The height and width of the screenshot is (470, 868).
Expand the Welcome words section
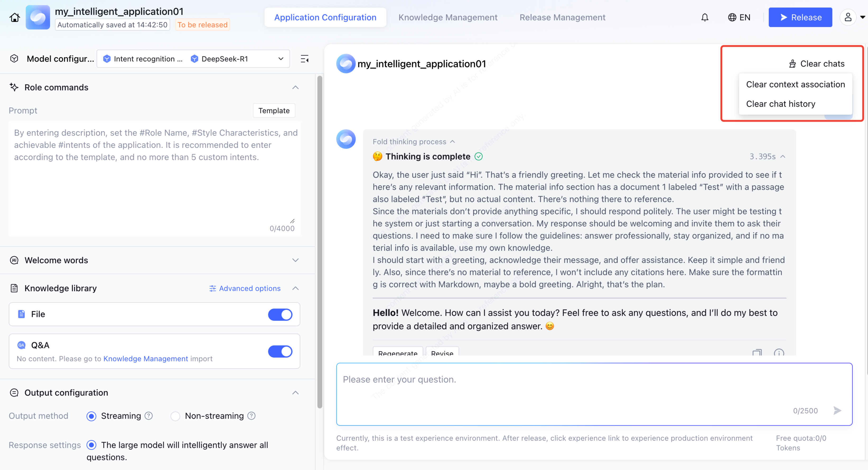(x=295, y=260)
